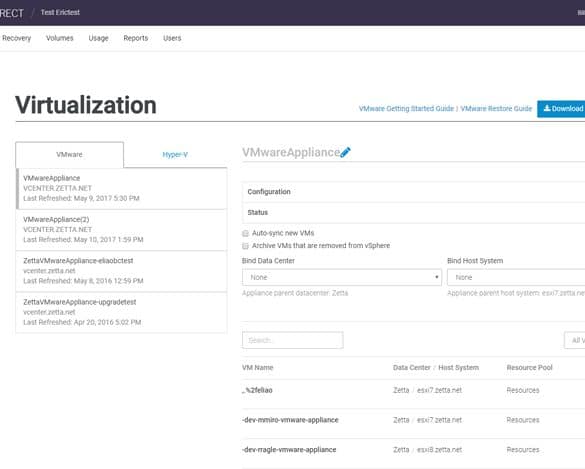
Task: Select ZettaVMwareAppliance-upgradetest appliance
Action: (122, 313)
